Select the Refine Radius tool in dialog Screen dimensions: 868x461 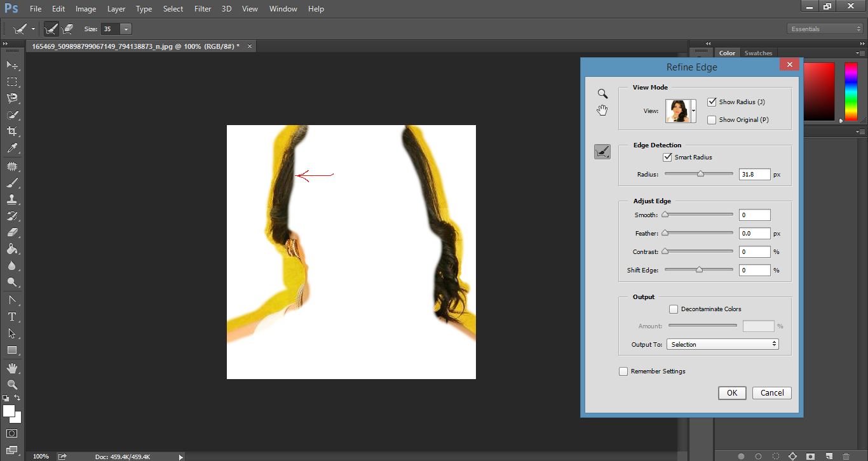coord(602,151)
